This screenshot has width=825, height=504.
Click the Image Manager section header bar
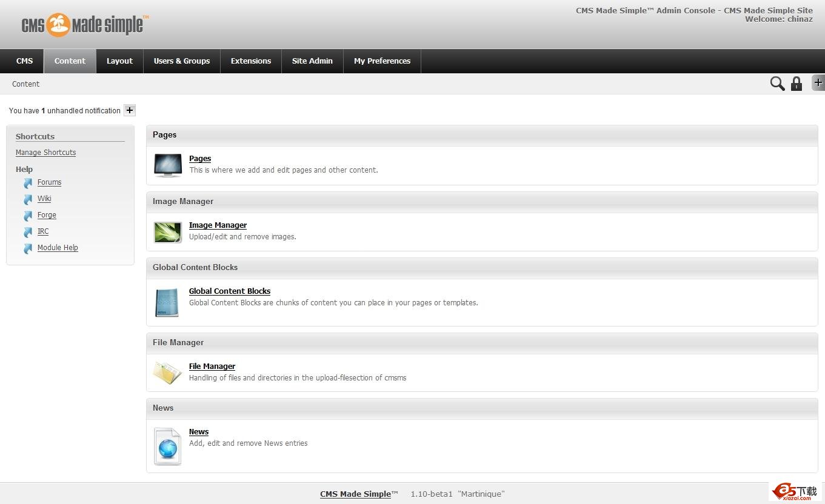click(x=482, y=202)
